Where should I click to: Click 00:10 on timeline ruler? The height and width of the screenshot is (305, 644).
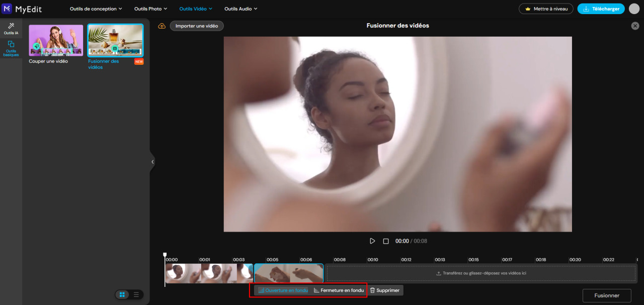tap(373, 260)
